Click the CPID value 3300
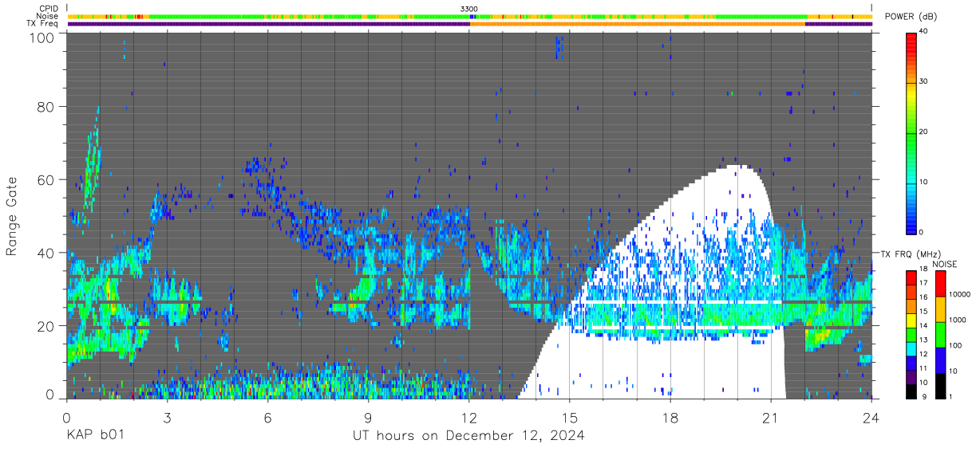The image size is (980, 452). [469, 9]
